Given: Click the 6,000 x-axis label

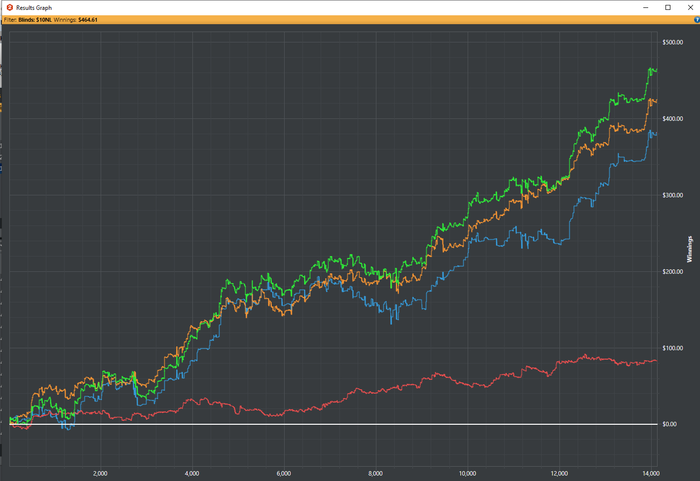Looking at the screenshot, I should tap(284, 473).
